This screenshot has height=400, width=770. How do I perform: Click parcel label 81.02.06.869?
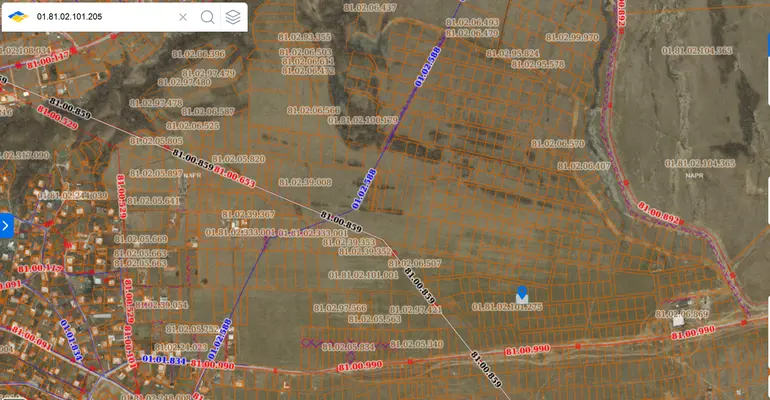tap(682, 314)
